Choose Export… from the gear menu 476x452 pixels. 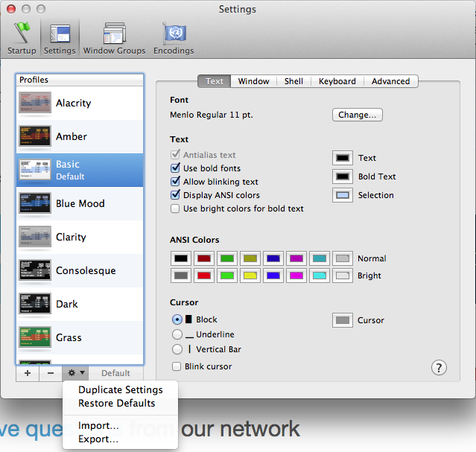[120, 439]
